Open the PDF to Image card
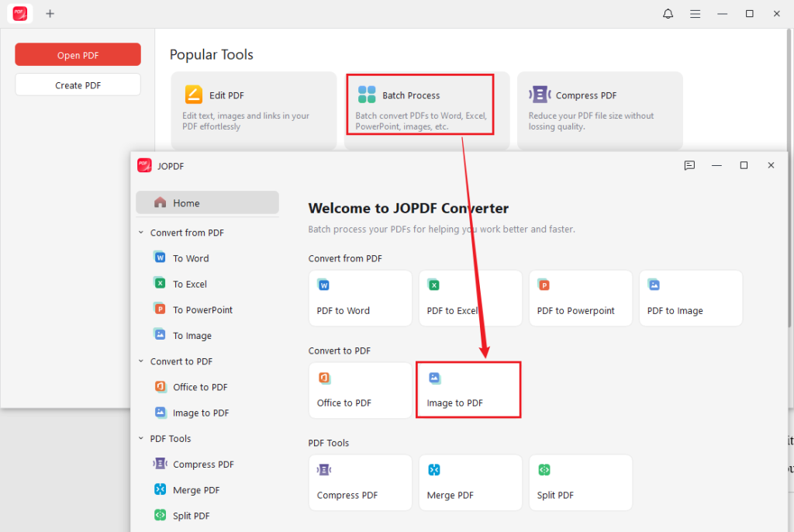 [691, 298]
